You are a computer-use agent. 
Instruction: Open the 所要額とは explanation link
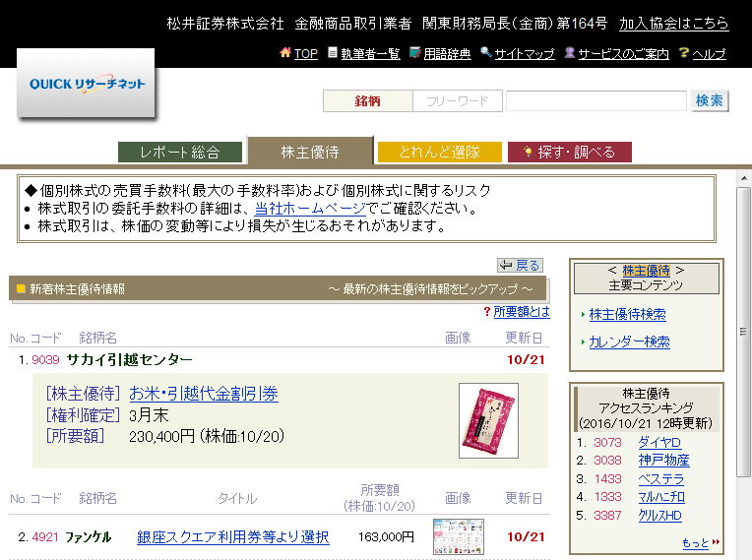521,312
